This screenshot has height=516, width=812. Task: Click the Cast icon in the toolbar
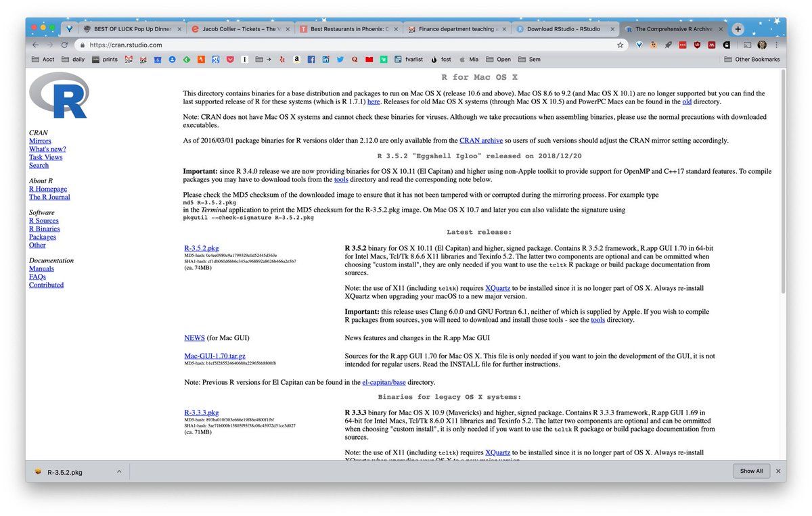748,45
